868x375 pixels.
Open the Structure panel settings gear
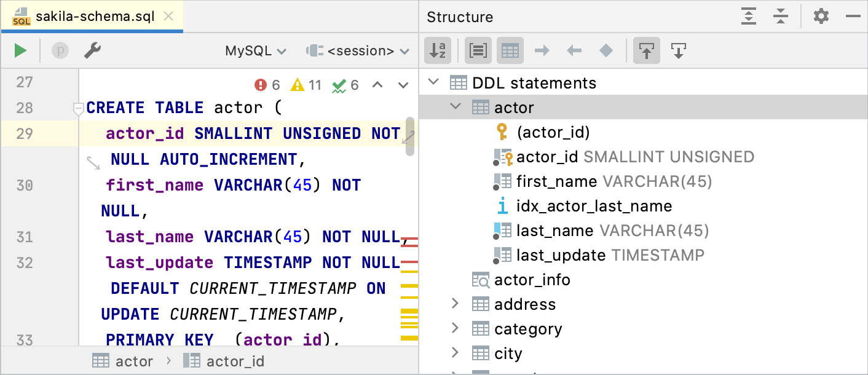point(821,17)
